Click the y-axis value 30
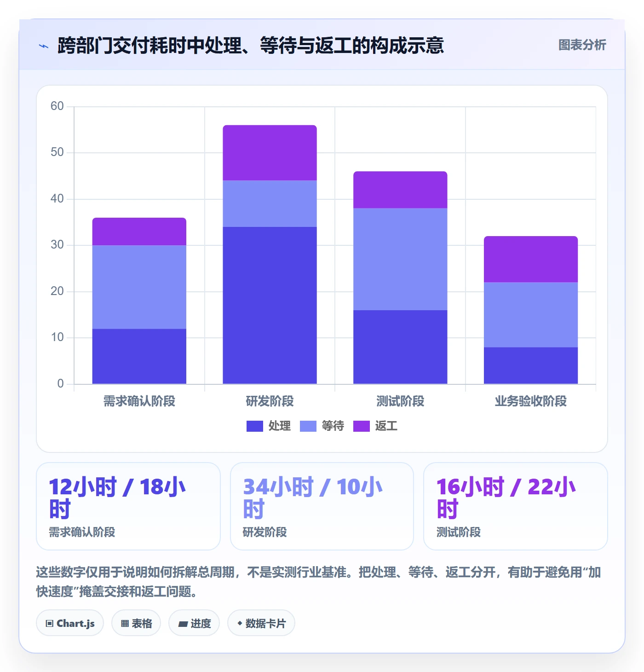This screenshot has width=644, height=672. click(x=57, y=245)
